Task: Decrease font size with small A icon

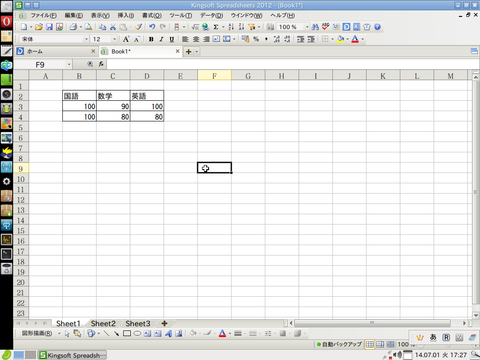Action: pyautogui.click(x=136, y=39)
